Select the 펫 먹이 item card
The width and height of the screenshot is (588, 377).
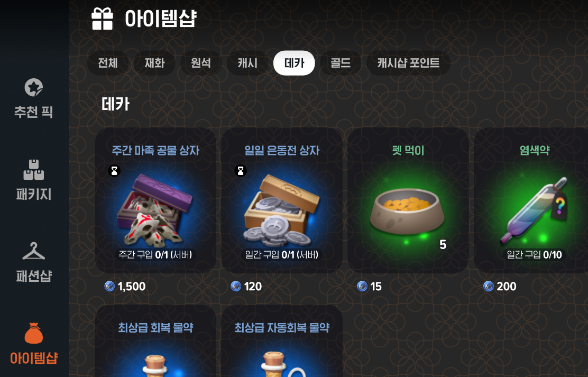(408, 200)
